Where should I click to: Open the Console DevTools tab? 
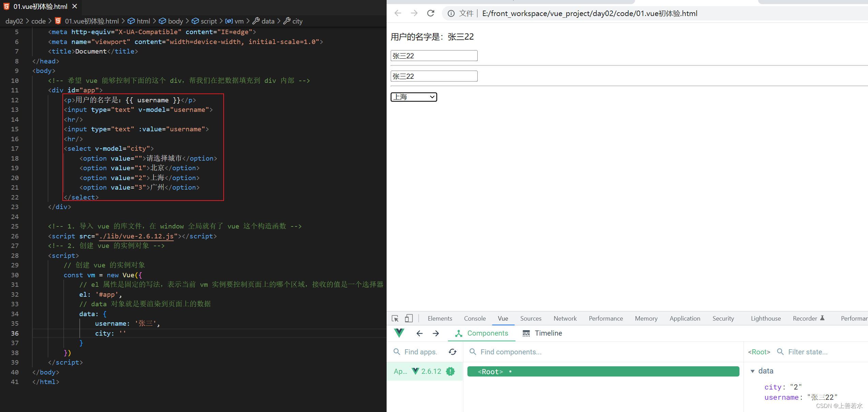click(475, 318)
